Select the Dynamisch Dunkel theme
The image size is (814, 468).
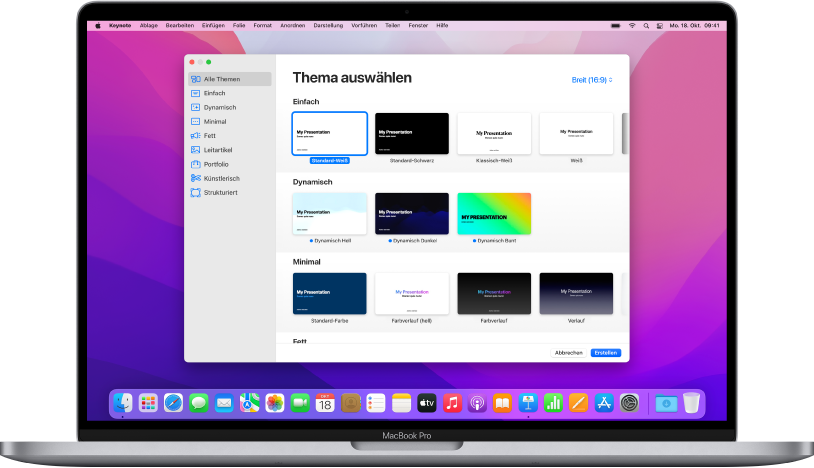click(412, 214)
